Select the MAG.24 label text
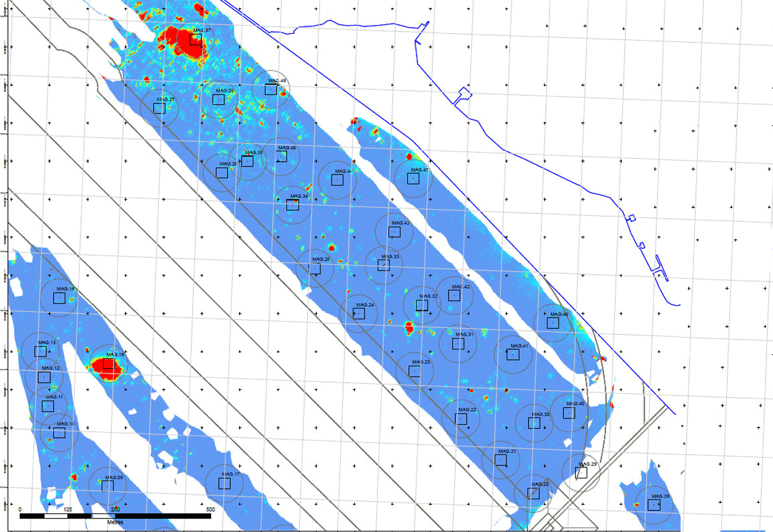Viewport: 773px width, 532px height. coord(365,305)
